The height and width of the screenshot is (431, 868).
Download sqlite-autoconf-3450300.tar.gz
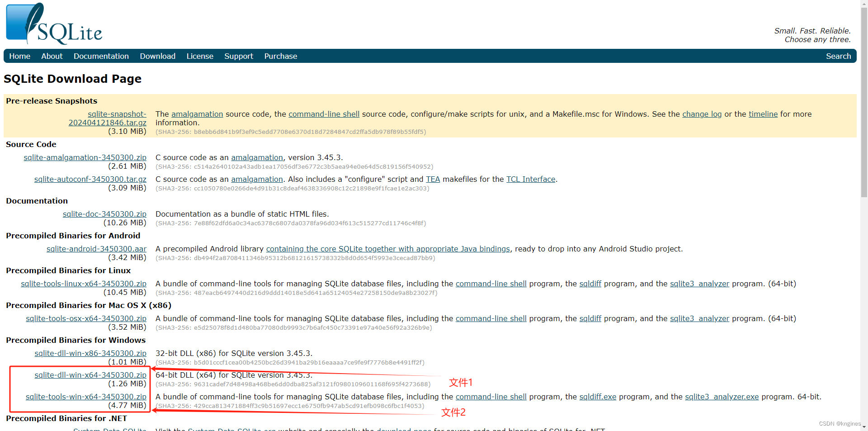click(x=90, y=179)
